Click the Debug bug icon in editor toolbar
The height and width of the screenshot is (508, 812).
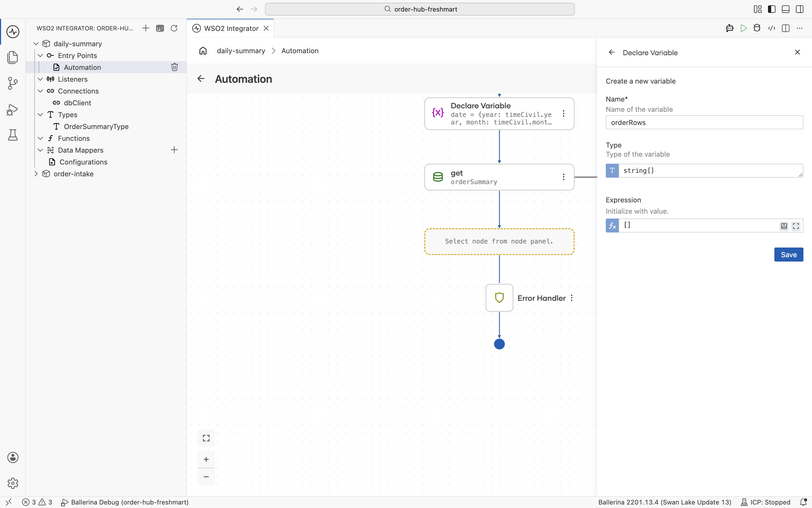pyautogui.click(x=757, y=28)
